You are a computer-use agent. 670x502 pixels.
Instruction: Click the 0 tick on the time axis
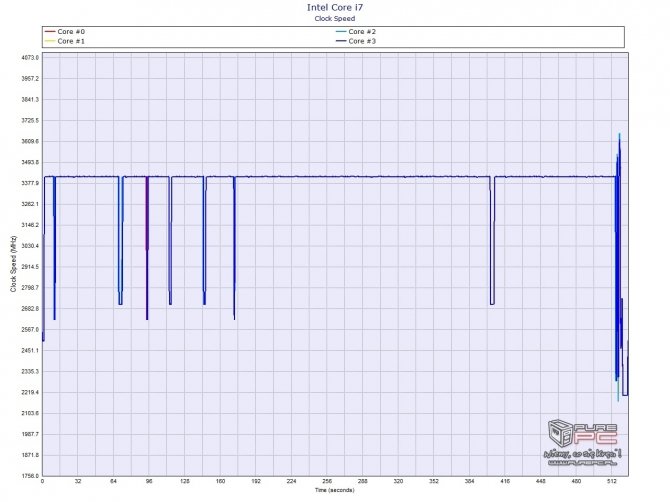pyautogui.click(x=42, y=481)
